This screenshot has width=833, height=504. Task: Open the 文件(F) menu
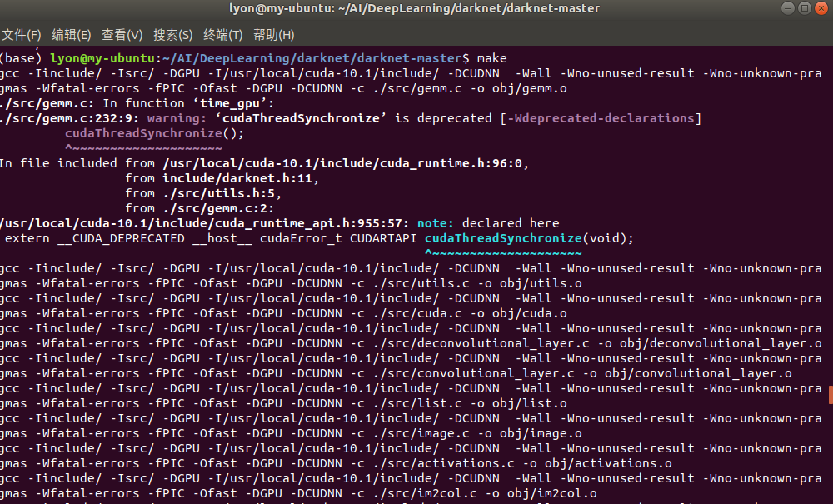pos(22,35)
